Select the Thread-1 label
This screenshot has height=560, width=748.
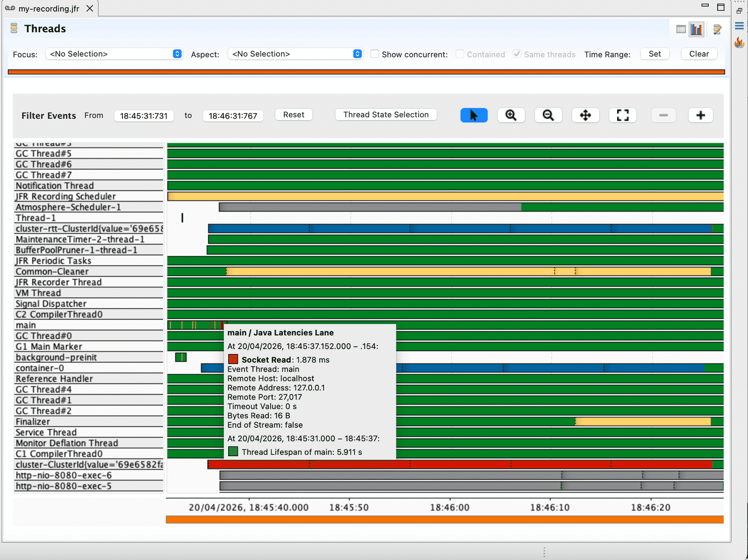point(88,218)
